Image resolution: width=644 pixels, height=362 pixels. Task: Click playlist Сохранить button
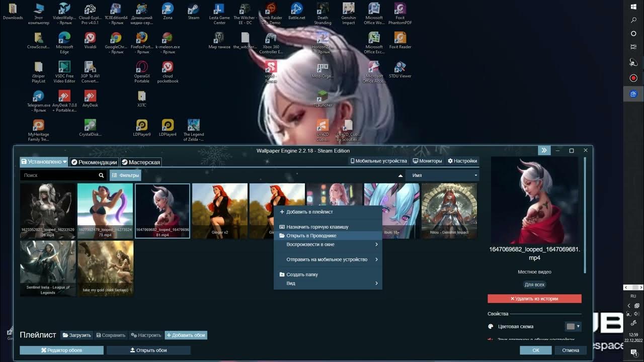tap(111, 335)
